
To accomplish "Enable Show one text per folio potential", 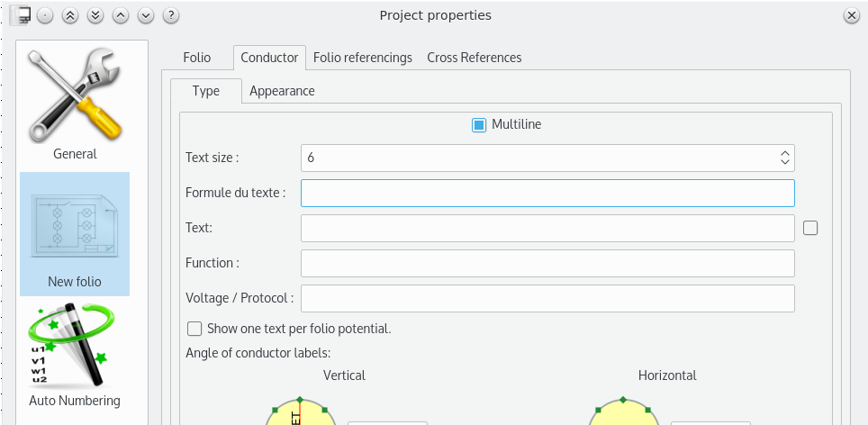I will tap(194, 329).
